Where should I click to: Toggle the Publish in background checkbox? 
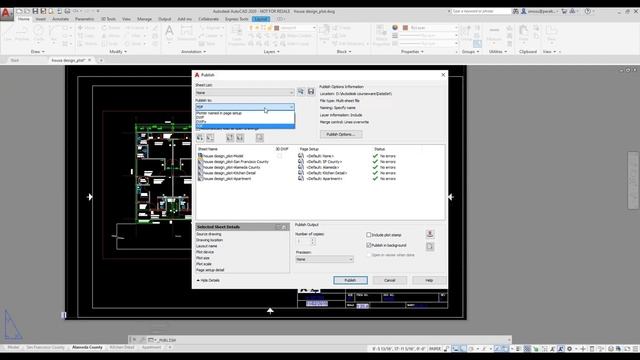coord(369,245)
